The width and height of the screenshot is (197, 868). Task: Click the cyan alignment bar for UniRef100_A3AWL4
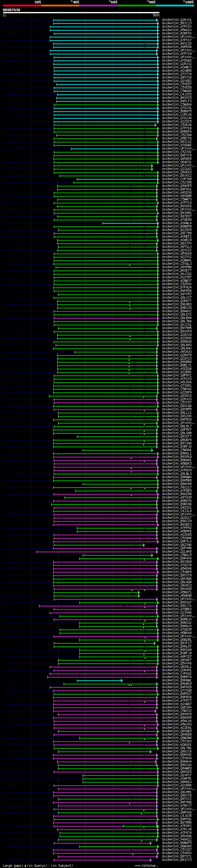point(131,223)
